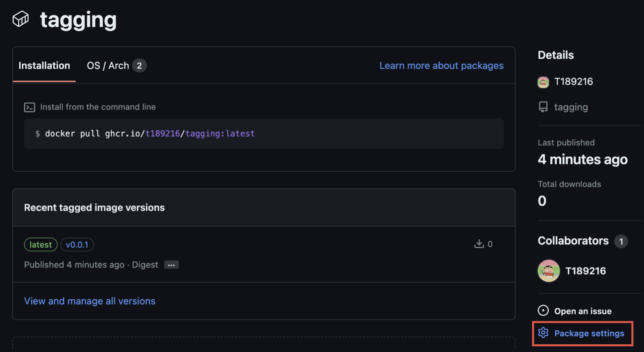Click the Last published label

pos(566,143)
